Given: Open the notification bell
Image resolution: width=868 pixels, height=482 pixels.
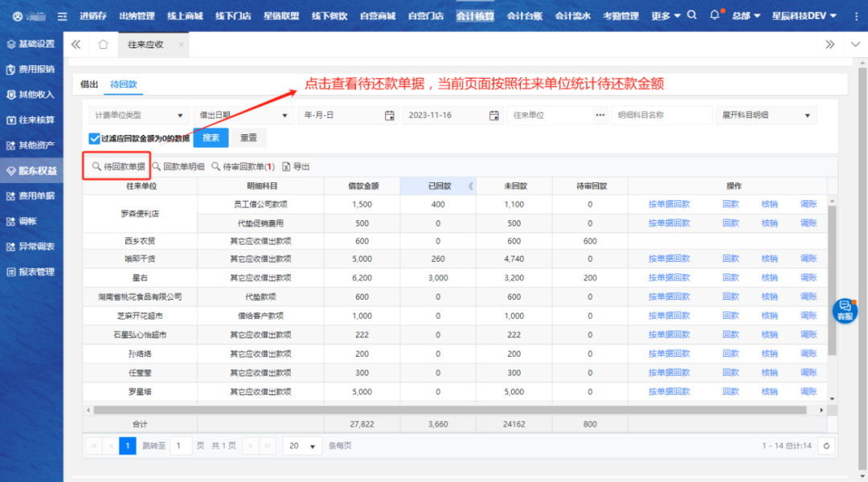Looking at the screenshot, I should [715, 15].
